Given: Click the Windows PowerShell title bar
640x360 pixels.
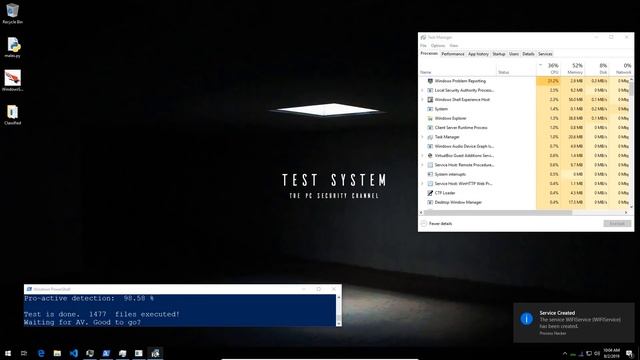Looking at the screenshot, I should [x=182, y=289].
